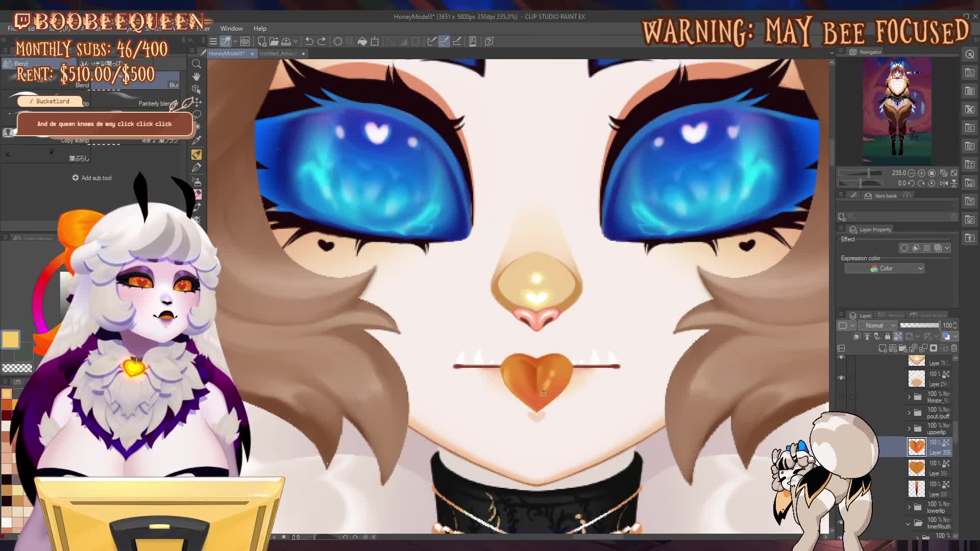Click New raster layer icon

[x=883, y=348]
